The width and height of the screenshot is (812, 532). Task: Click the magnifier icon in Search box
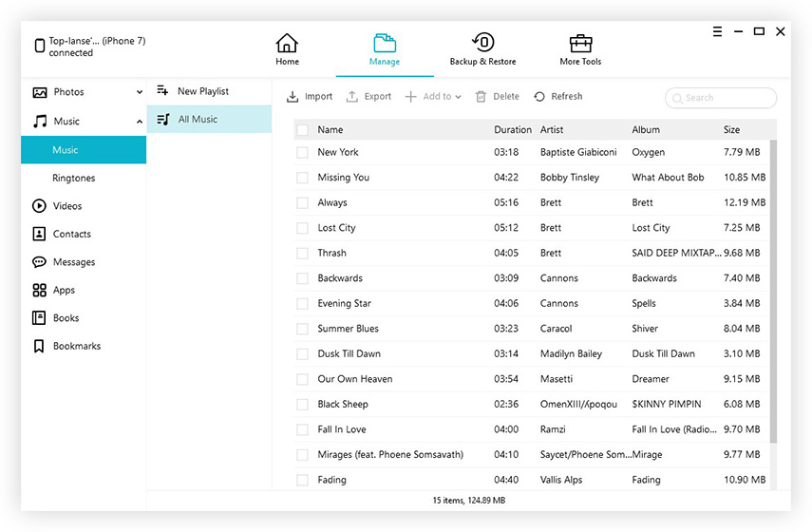(x=677, y=98)
